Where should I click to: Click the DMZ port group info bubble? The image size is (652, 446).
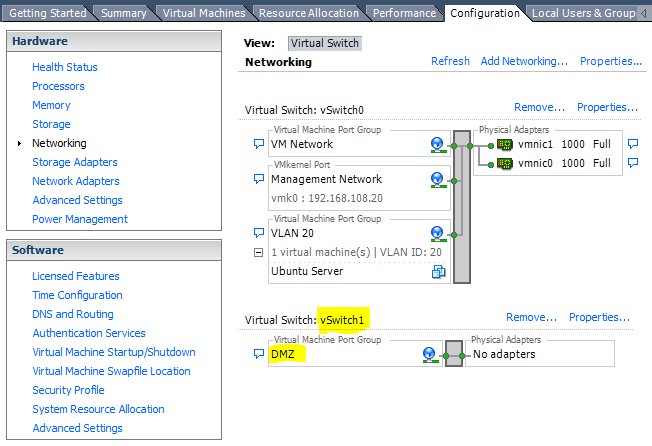[x=259, y=354]
